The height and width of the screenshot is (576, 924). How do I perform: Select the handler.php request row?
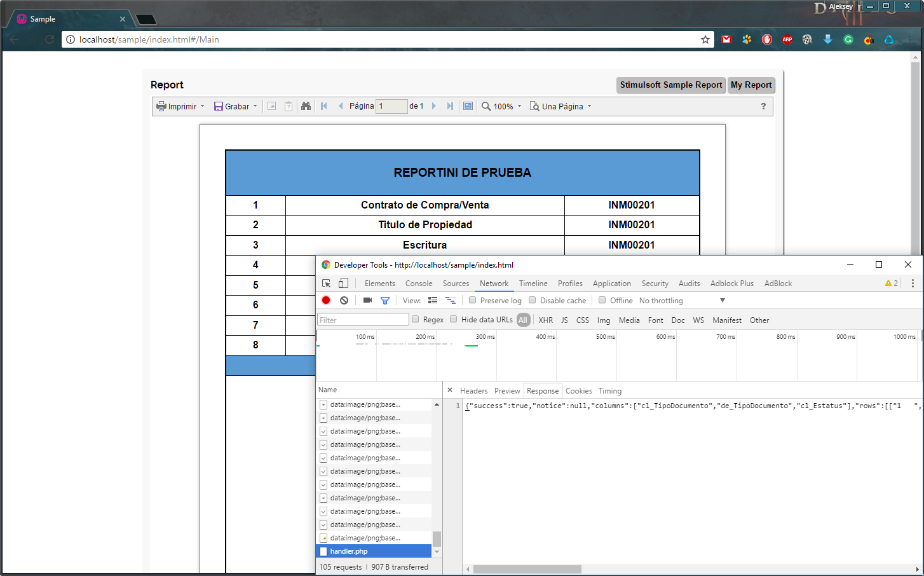(x=374, y=551)
